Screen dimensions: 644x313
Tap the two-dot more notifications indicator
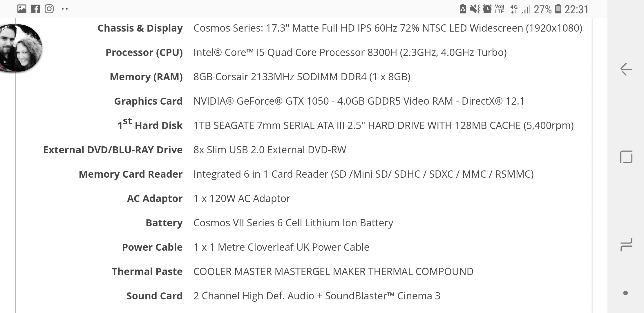click(65, 9)
